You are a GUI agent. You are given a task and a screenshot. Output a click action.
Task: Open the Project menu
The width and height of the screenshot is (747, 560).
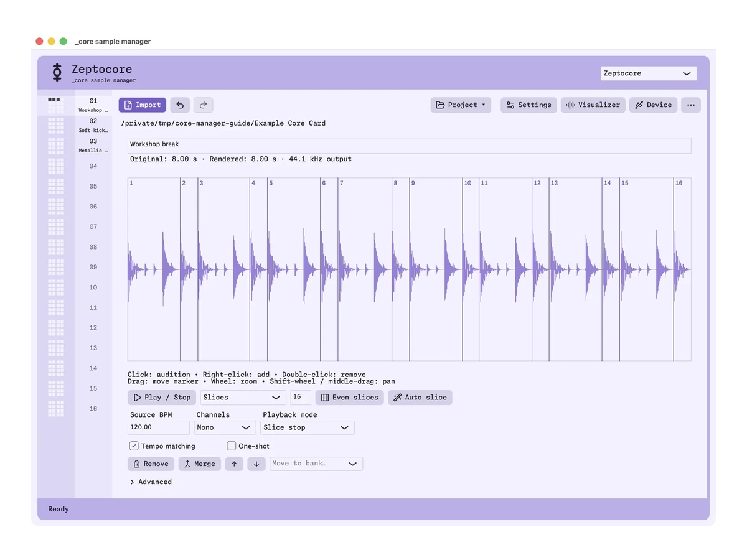tap(461, 105)
